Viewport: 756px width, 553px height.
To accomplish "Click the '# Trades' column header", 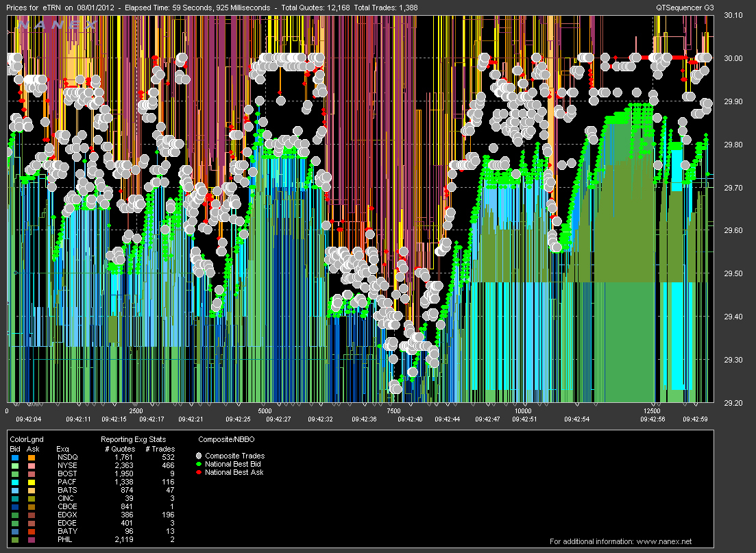I will click(160, 448).
